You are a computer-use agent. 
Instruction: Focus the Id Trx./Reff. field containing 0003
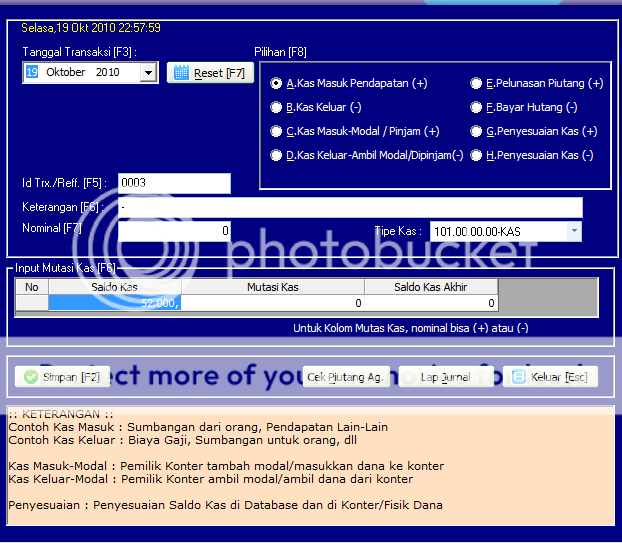(174, 183)
